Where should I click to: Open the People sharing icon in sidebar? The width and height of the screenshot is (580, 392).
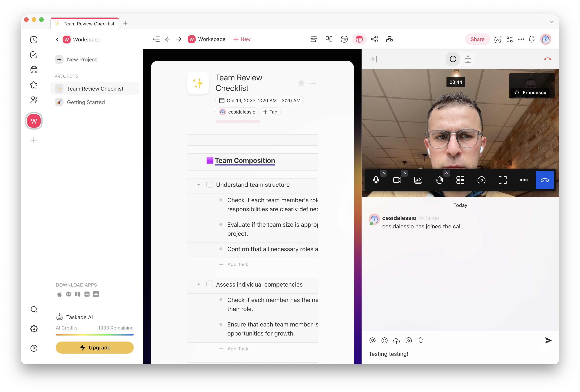pyautogui.click(x=34, y=100)
